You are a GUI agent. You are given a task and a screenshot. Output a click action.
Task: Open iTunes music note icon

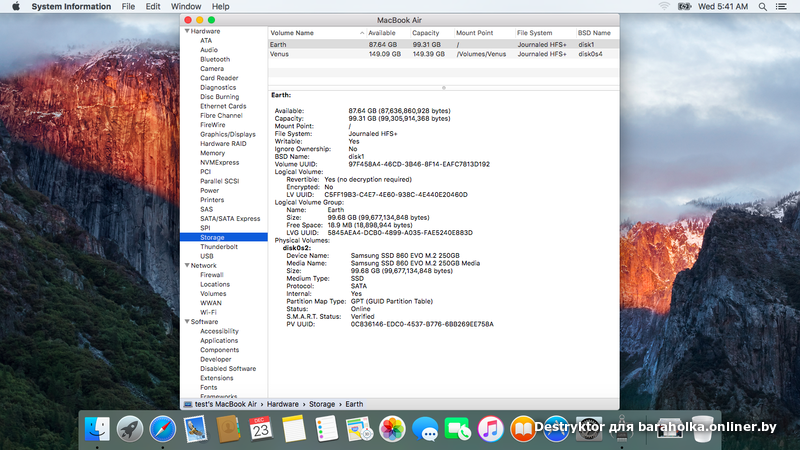pos(490,429)
